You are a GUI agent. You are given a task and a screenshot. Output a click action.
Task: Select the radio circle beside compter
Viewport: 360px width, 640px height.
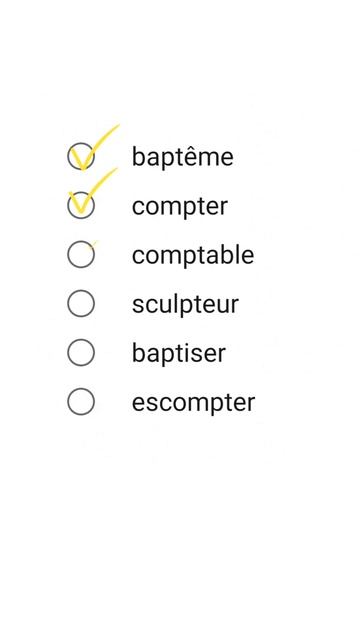(81, 205)
